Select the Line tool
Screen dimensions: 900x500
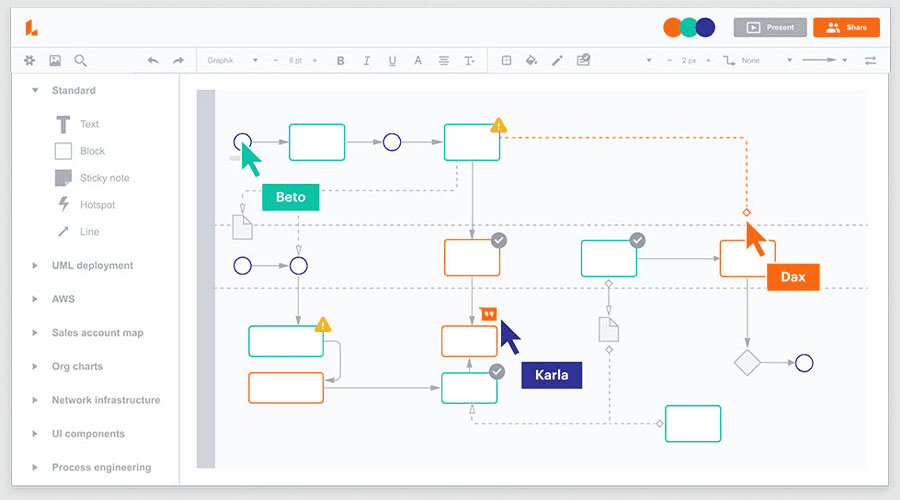[x=78, y=231]
